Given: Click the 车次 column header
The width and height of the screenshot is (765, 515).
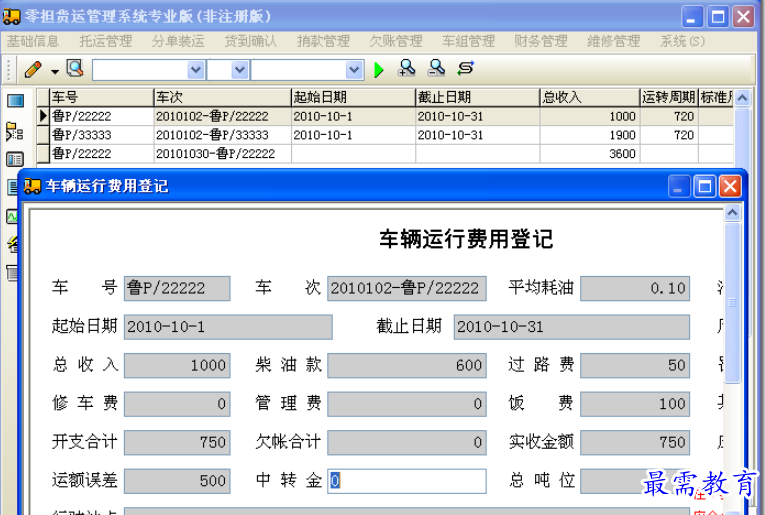Looking at the screenshot, I should (x=221, y=97).
